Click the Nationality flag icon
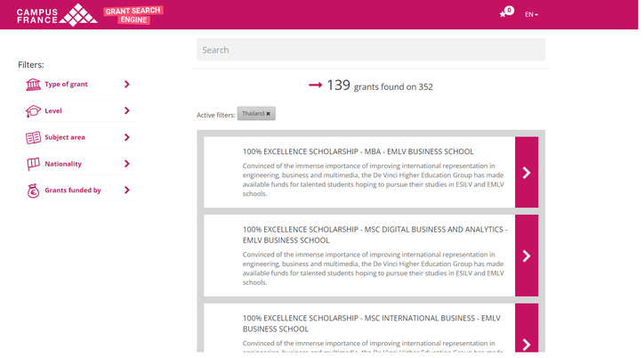Screen dimensions: 644x358 tap(33, 164)
